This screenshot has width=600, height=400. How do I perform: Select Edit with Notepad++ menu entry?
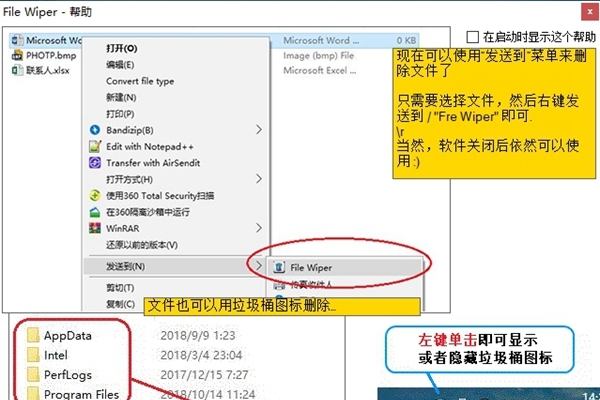150,147
